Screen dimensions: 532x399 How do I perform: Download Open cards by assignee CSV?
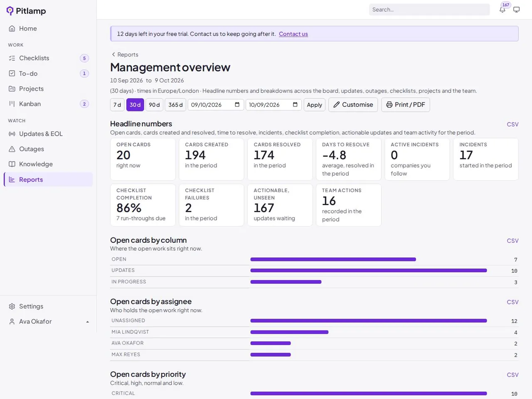click(512, 302)
